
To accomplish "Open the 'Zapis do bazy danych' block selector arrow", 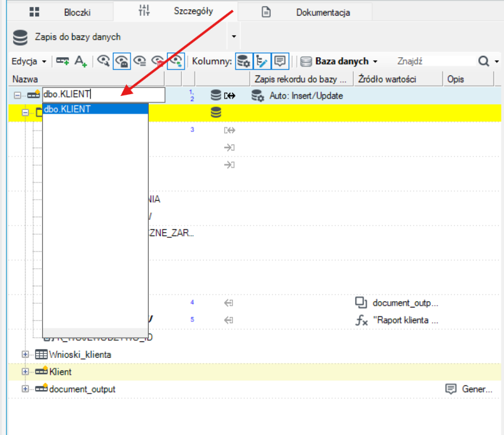I will (234, 36).
